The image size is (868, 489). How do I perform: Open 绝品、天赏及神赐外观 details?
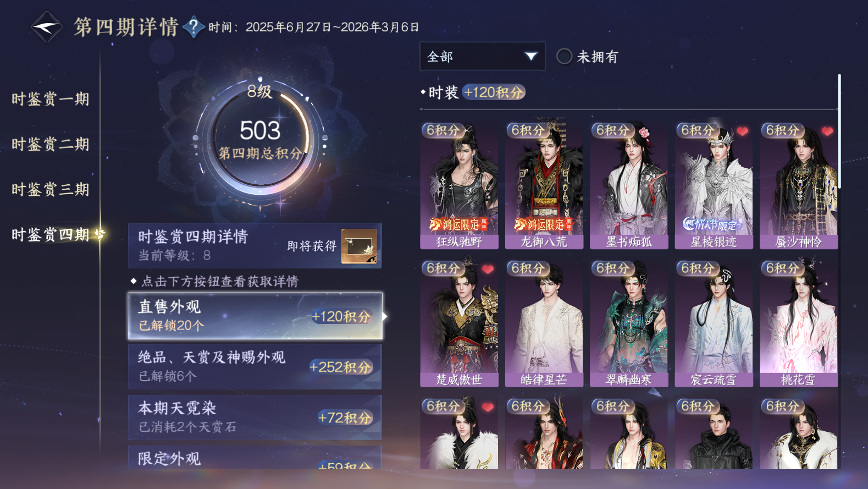pos(255,367)
